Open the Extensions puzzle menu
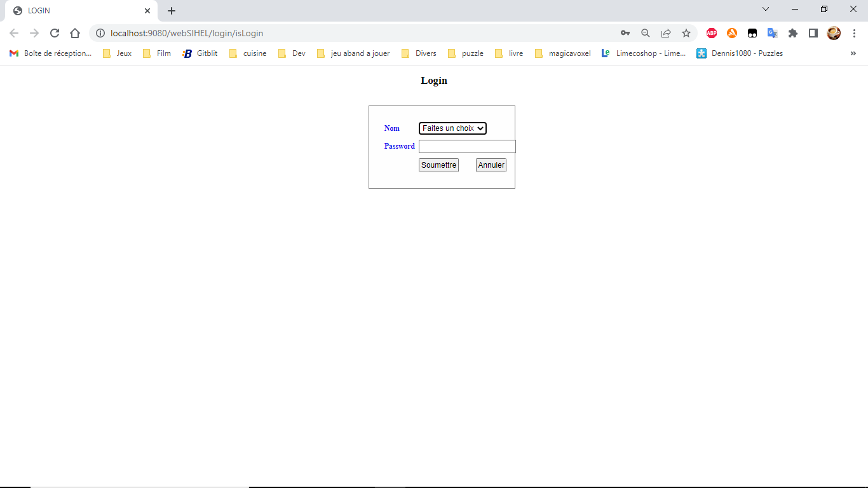Viewport: 868px width, 488px height. (x=793, y=33)
